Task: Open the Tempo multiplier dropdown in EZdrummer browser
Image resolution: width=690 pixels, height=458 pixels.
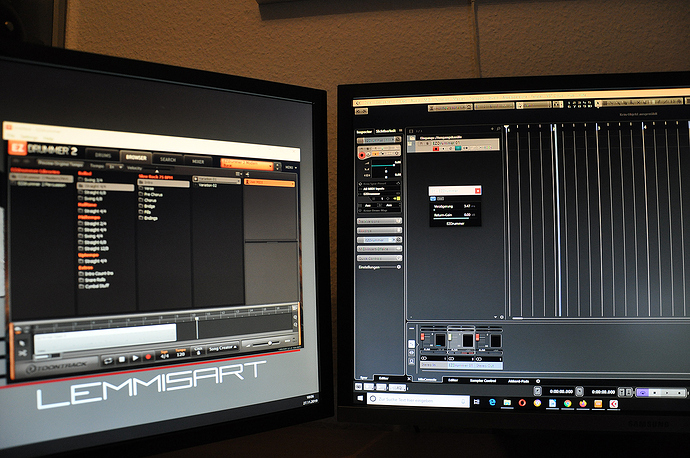Action: tap(116, 167)
